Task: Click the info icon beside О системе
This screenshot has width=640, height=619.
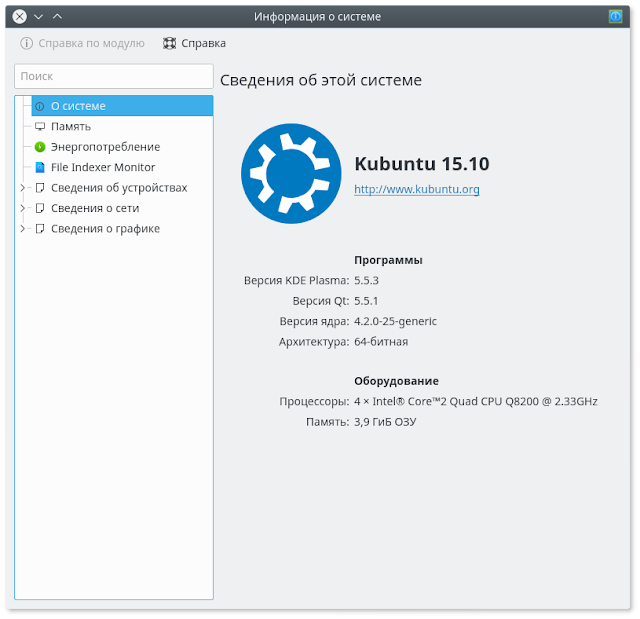Action: click(x=40, y=106)
